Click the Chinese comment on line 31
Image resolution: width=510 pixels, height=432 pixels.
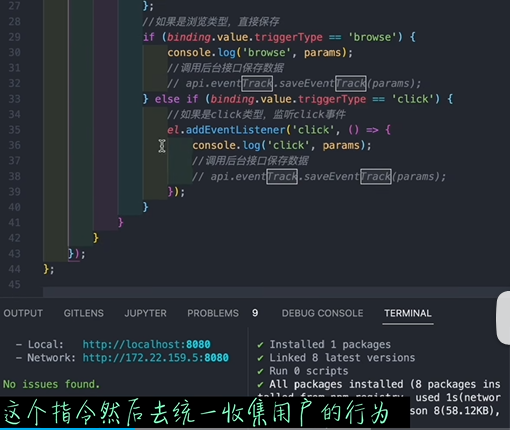[x=225, y=68]
